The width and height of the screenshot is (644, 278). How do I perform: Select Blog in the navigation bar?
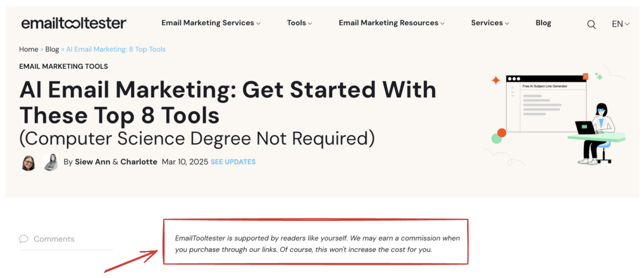pos(544,23)
